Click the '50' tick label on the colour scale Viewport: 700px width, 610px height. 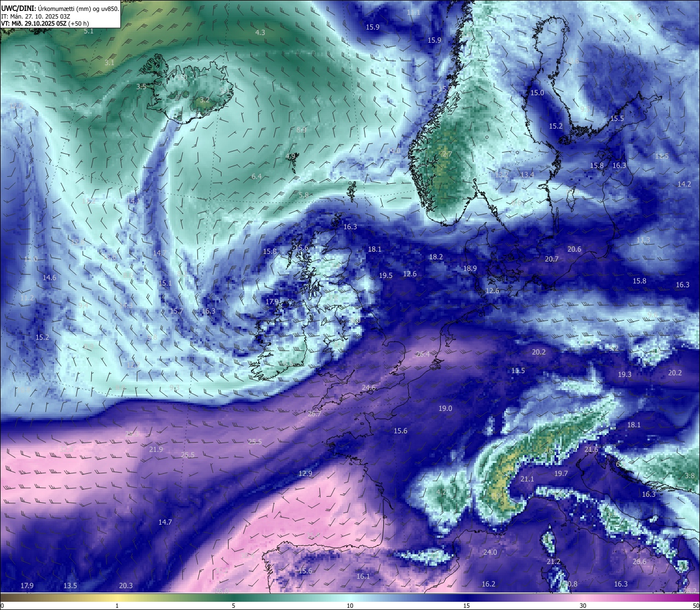tap(696, 606)
